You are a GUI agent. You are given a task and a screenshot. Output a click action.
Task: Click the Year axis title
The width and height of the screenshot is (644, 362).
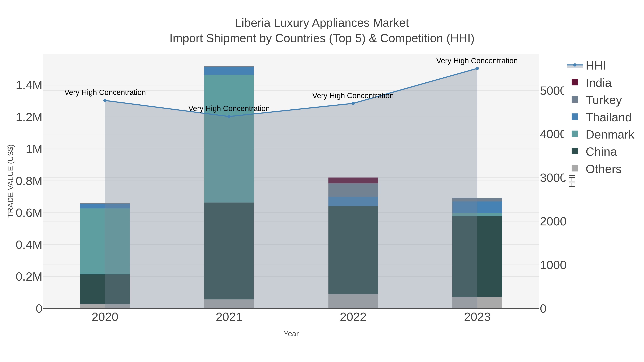[291, 334]
